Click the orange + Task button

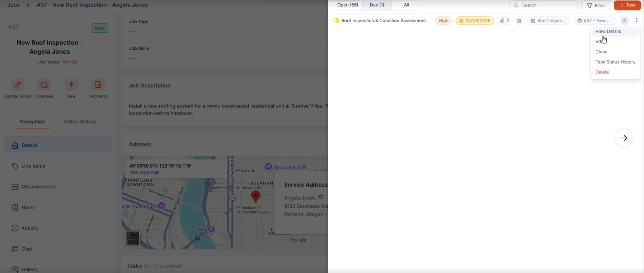pyautogui.click(x=627, y=5)
